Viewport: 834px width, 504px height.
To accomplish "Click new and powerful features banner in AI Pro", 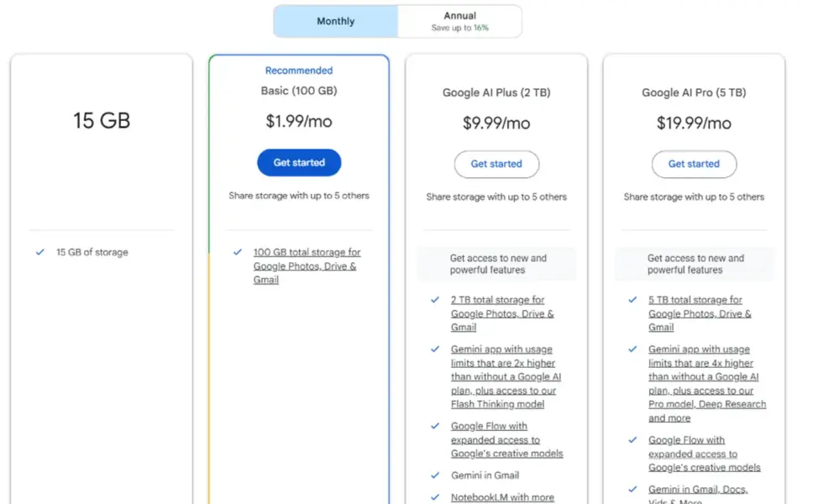I will [x=694, y=264].
